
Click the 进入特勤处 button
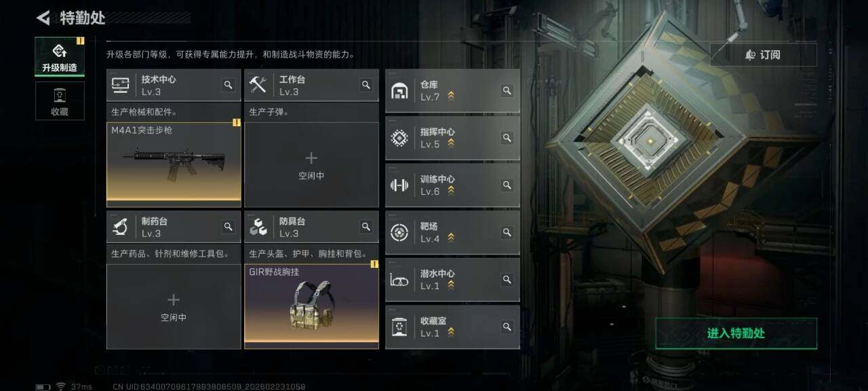(736, 333)
